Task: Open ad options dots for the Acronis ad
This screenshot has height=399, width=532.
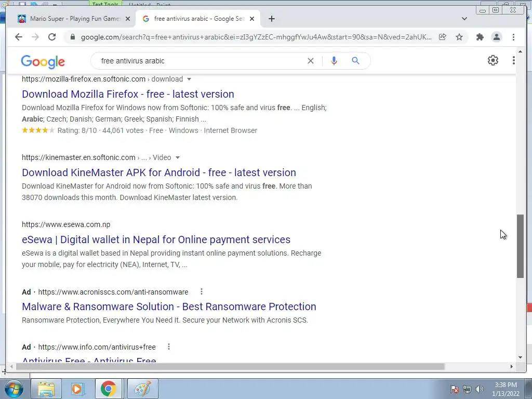Action: [x=202, y=291]
